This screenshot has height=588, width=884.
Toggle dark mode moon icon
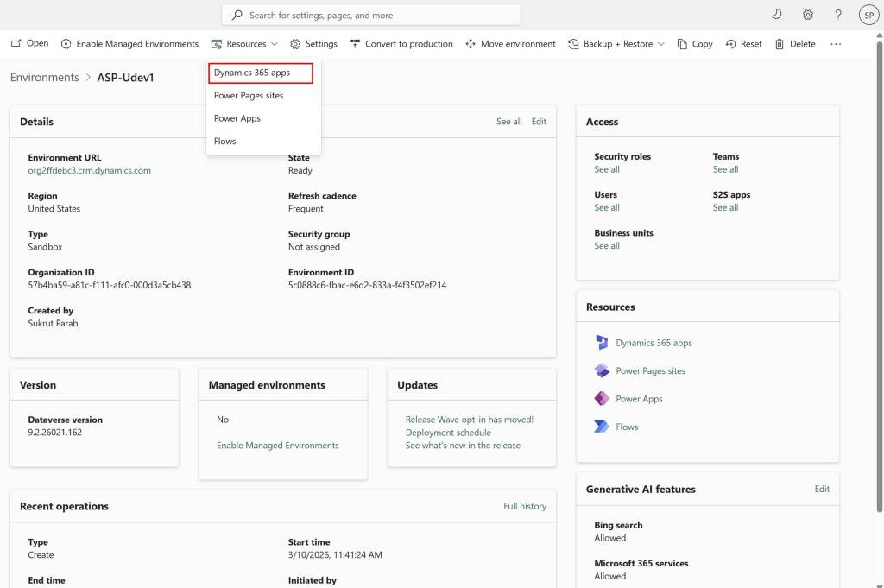[x=777, y=15]
